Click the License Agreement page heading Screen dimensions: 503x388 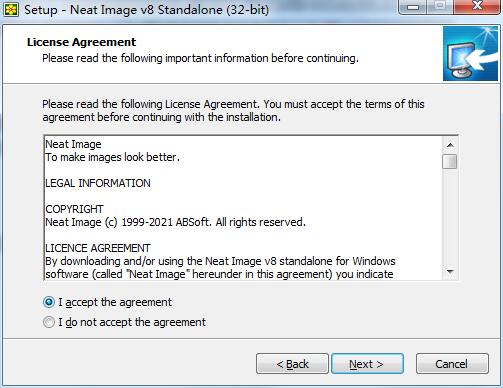[81, 42]
